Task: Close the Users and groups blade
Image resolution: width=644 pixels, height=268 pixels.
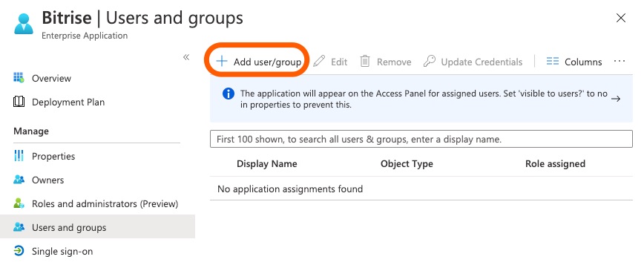Action: point(620,18)
